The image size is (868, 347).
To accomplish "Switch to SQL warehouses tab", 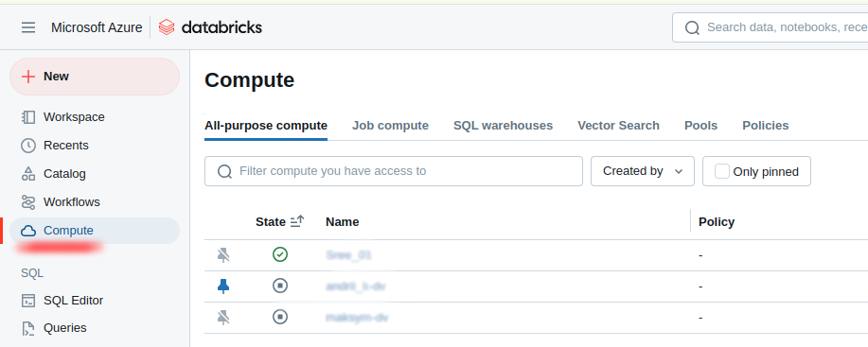I will coord(504,126).
